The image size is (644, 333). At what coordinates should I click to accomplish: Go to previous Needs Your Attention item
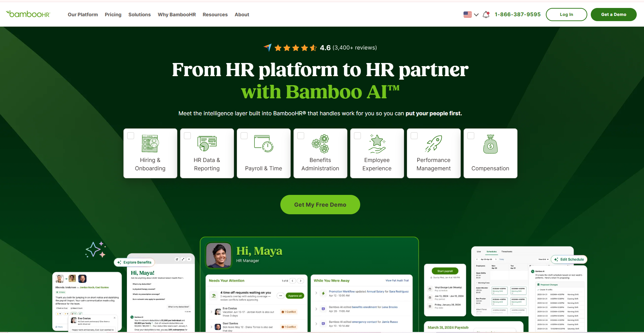293,281
